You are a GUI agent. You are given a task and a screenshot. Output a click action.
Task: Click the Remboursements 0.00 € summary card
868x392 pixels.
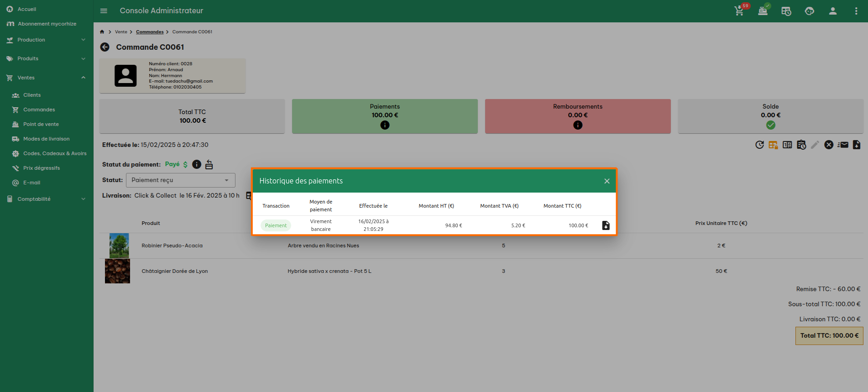click(578, 116)
